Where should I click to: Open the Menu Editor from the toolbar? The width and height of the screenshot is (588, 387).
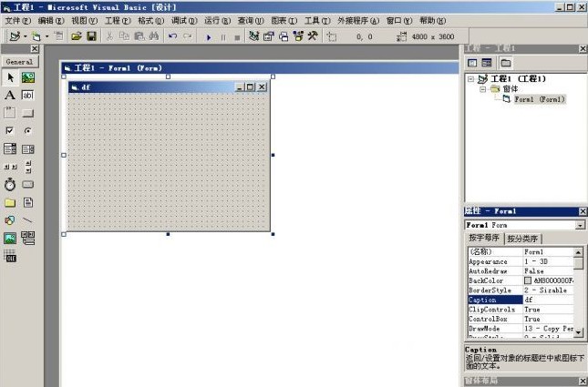(59, 36)
